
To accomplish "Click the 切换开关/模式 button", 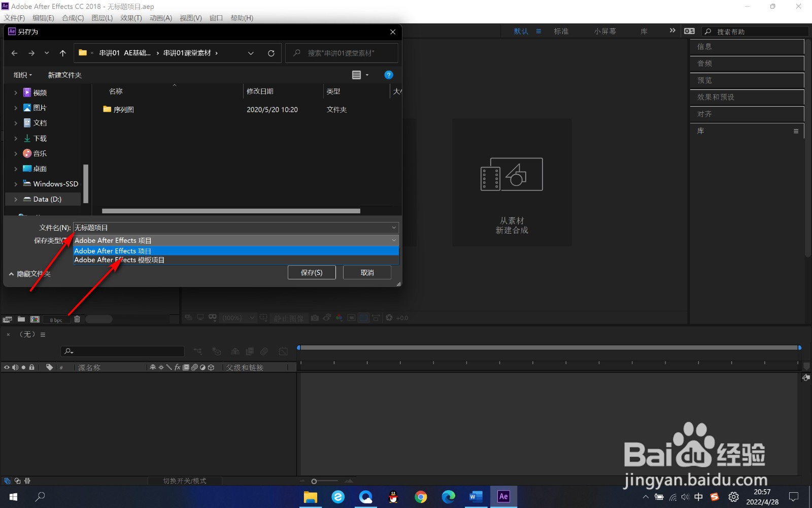I will coord(185,481).
